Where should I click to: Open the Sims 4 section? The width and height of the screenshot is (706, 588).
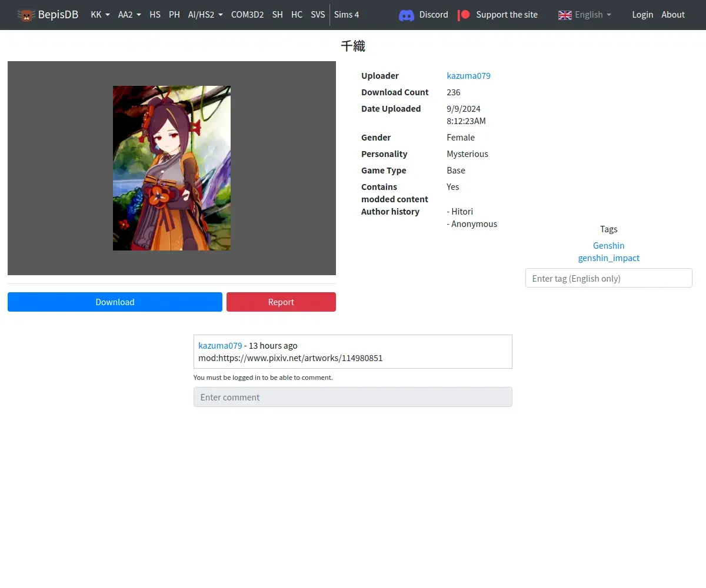coord(347,15)
